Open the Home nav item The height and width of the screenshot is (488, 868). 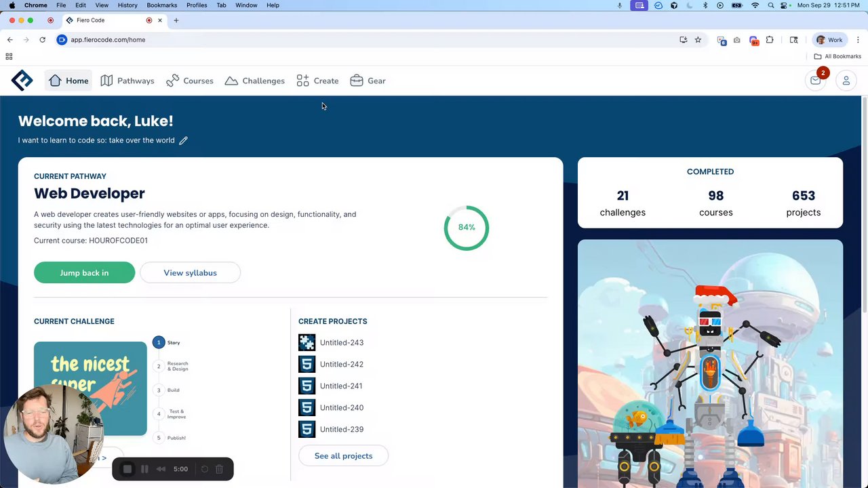(x=68, y=81)
